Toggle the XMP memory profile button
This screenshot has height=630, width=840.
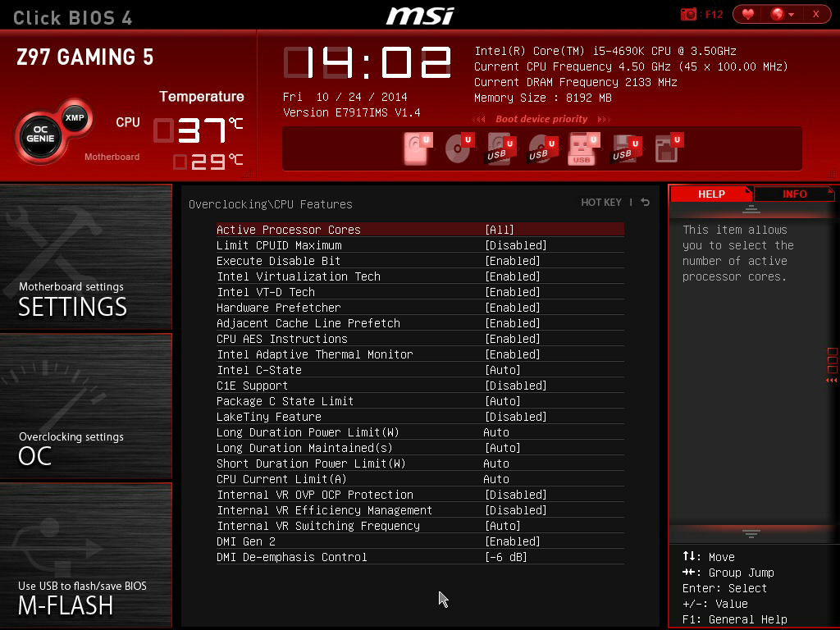[x=75, y=117]
